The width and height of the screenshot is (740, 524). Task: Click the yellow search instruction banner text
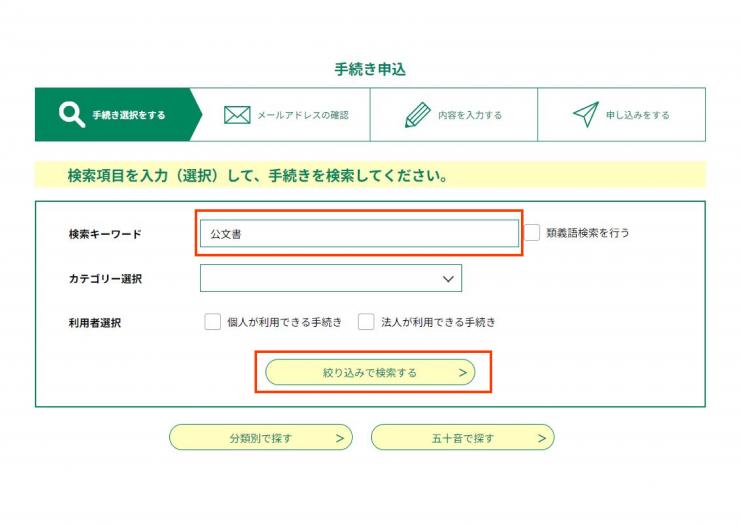pyautogui.click(x=258, y=176)
